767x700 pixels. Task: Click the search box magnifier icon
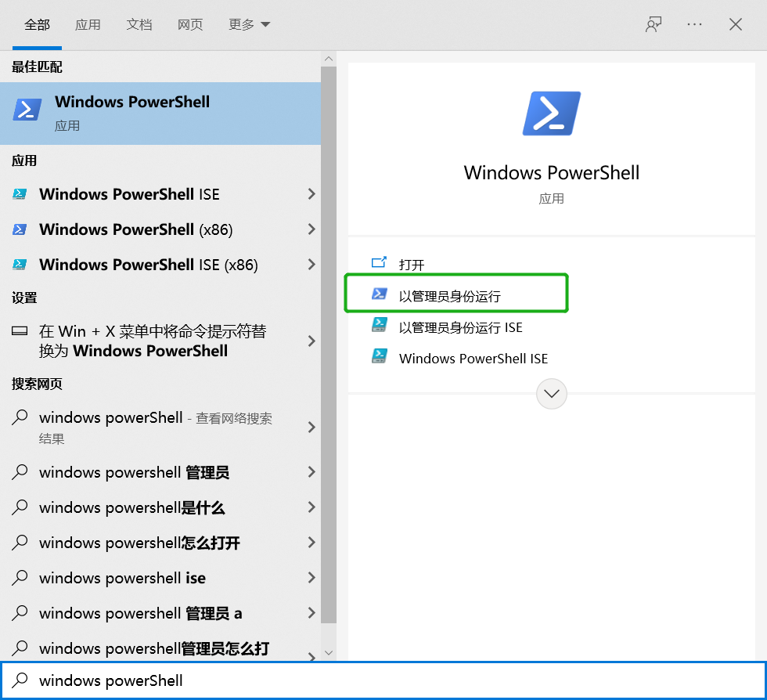[x=20, y=680]
